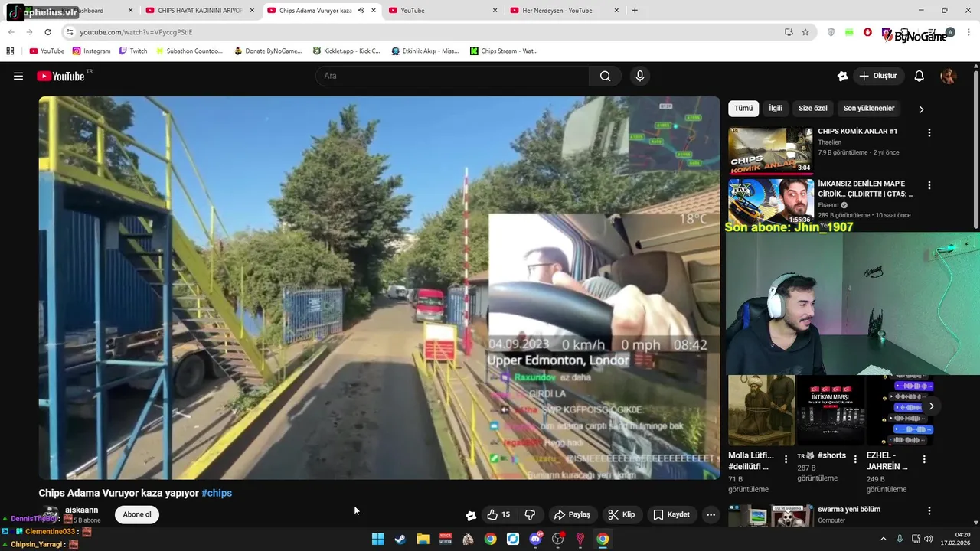Select the youtube.com address bar URL

[136, 32]
